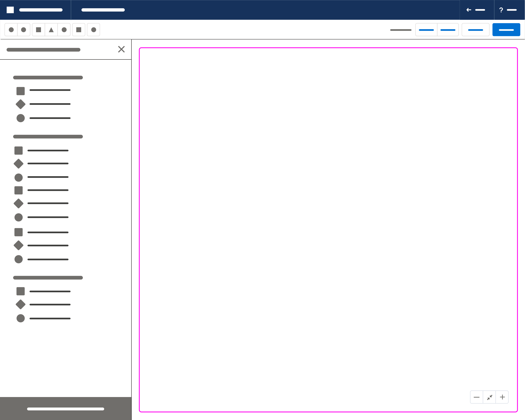The height and width of the screenshot is (420, 525).
Task: Select the first square item in the first palette section
Action: (21, 91)
